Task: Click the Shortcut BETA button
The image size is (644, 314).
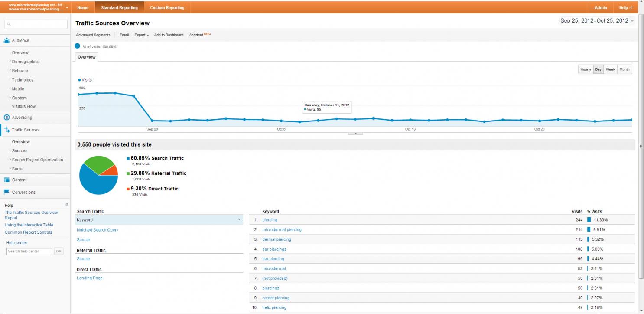Action: 200,35
